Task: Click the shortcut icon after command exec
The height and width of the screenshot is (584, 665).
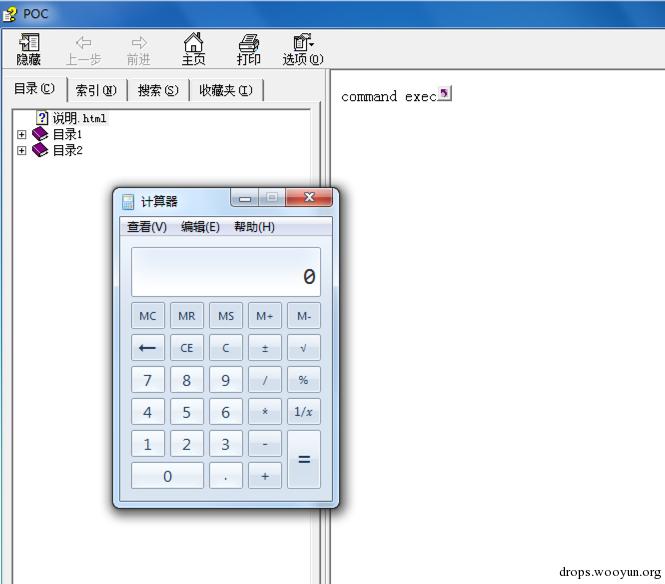Action: (444, 93)
